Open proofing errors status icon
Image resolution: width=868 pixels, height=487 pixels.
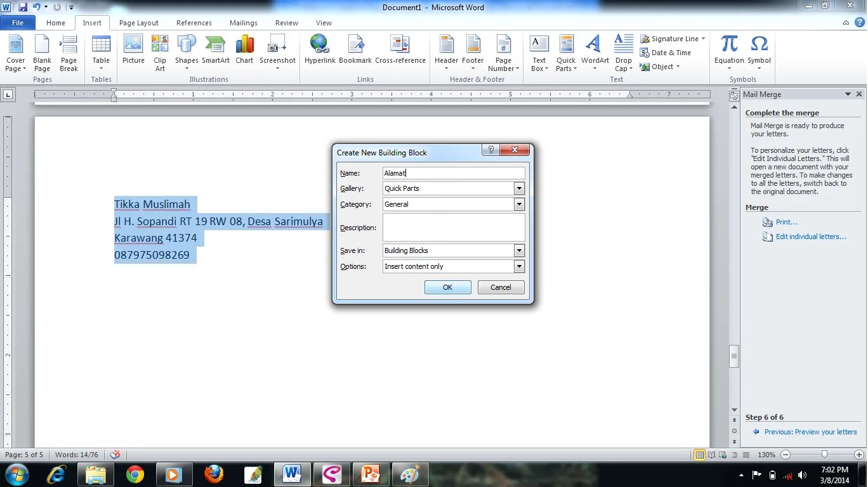tap(115, 455)
